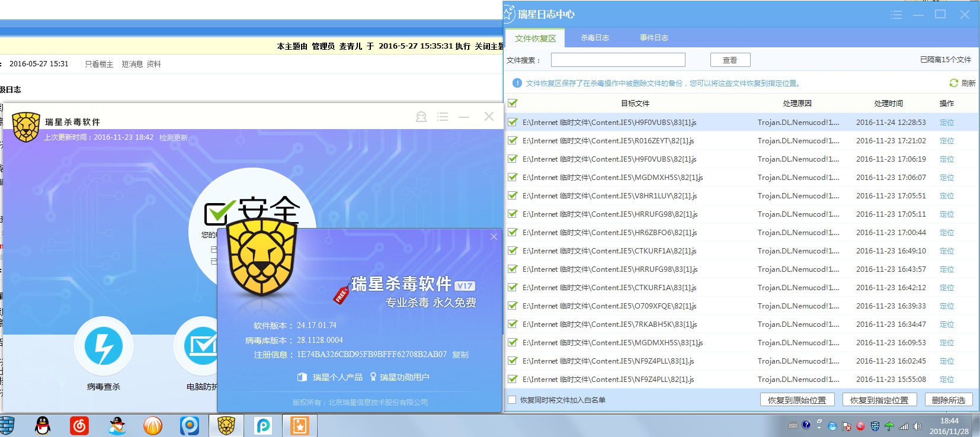Click the 处理原因 column header
This screenshot has height=437, width=980.
click(798, 103)
